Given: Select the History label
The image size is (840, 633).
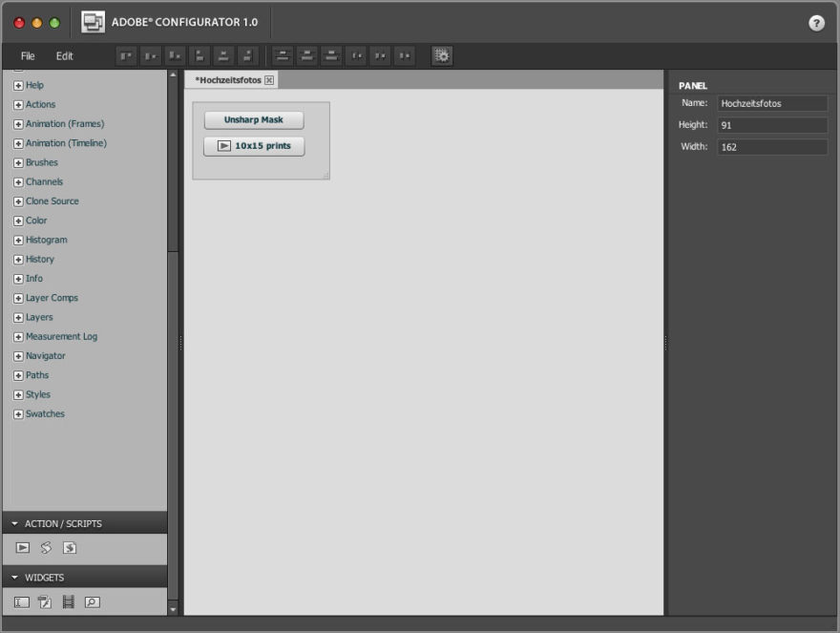Looking at the screenshot, I should 40,259.
